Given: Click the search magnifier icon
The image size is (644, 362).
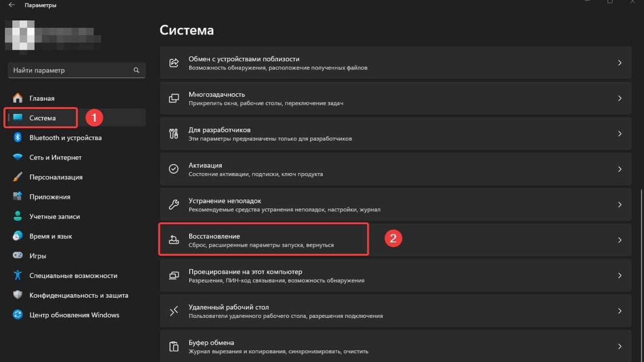Looking at the screenshot, I should (x=136, y=70).
